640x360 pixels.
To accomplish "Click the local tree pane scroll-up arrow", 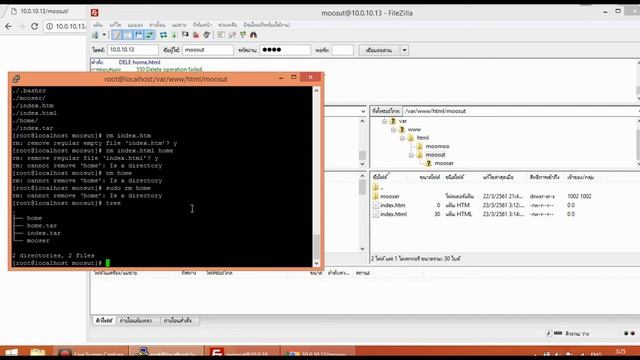I will pos(363,121).
